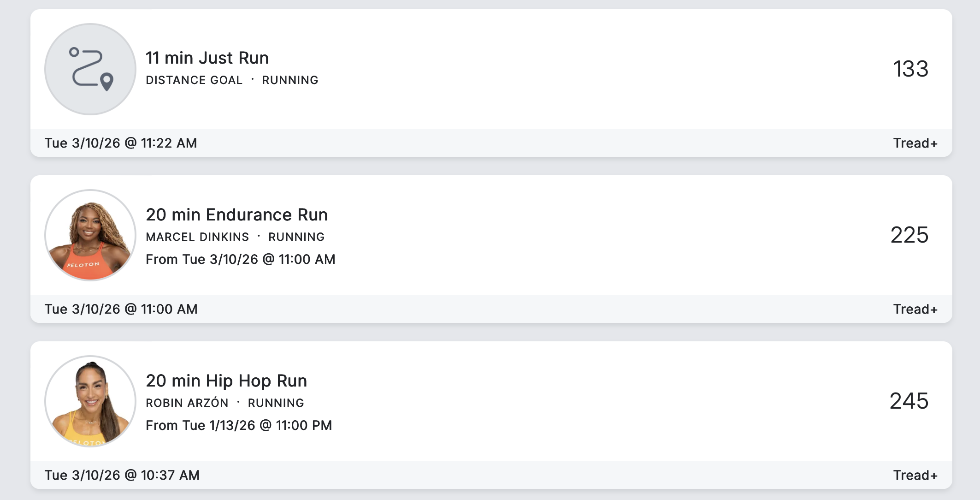Click Tread+ label on Endurance Run card
980x500 pixels.
[x=915, y=309]
